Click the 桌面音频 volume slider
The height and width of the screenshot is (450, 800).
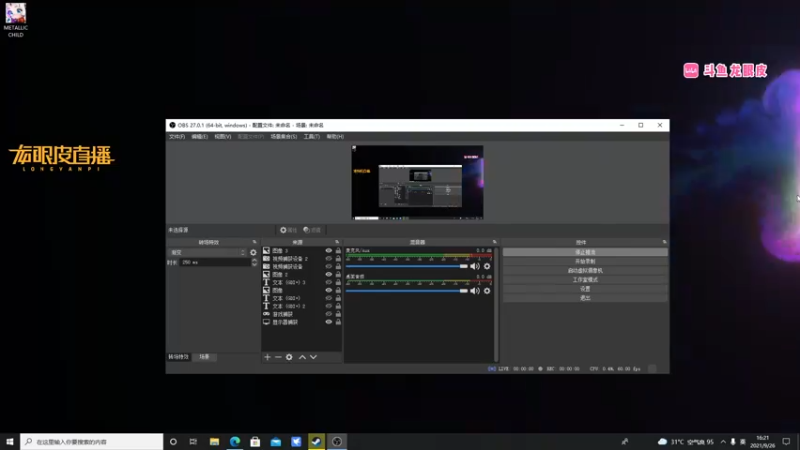pos(407,291)
